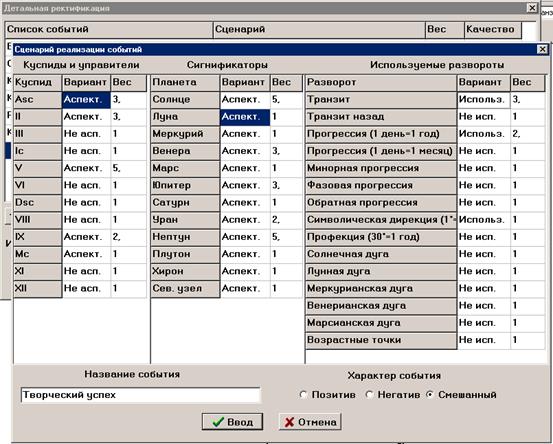Viewport: 553px width, 444px height.
Task: Click Использ. variant for Транзит
Action: tap(484, 100)
